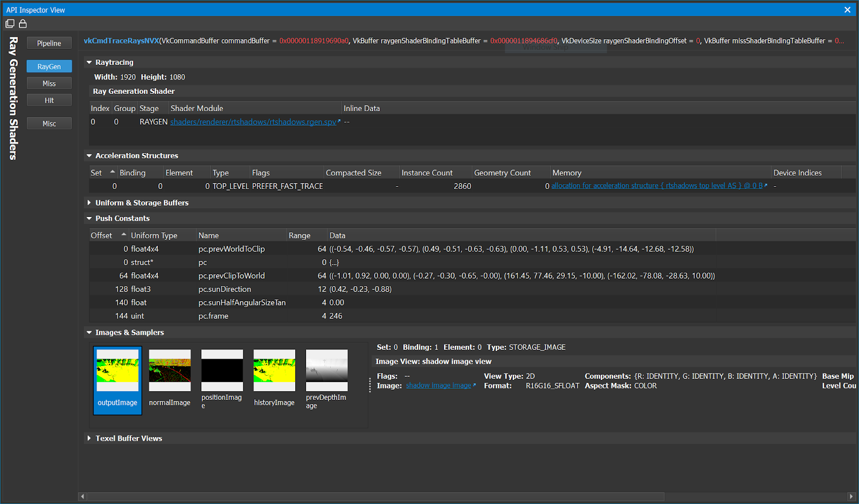Click push constants Name column header
This screenshot has height=504, width=859.
[241, 236]
